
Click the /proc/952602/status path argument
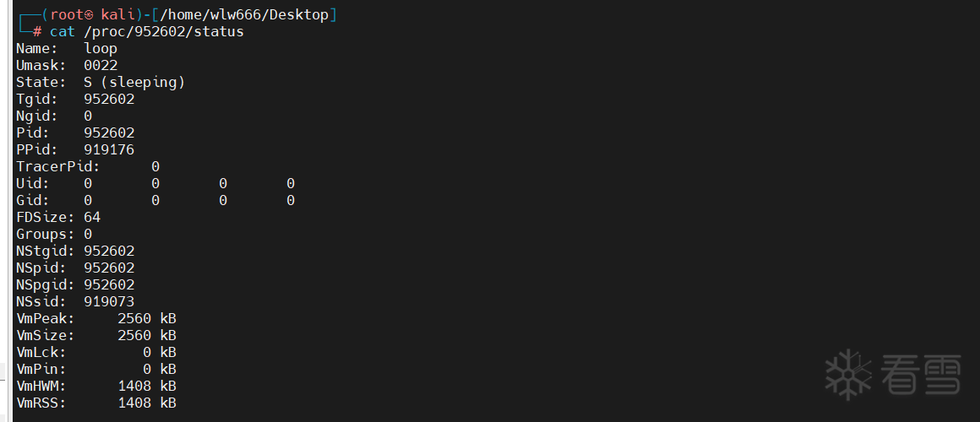[x=164, y=31]
